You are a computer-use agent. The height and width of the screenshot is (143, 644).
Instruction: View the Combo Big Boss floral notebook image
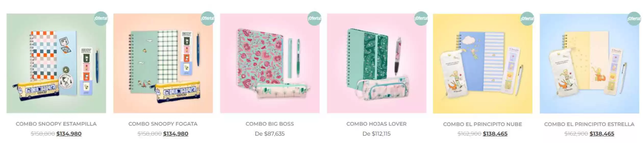click(270, 63)
